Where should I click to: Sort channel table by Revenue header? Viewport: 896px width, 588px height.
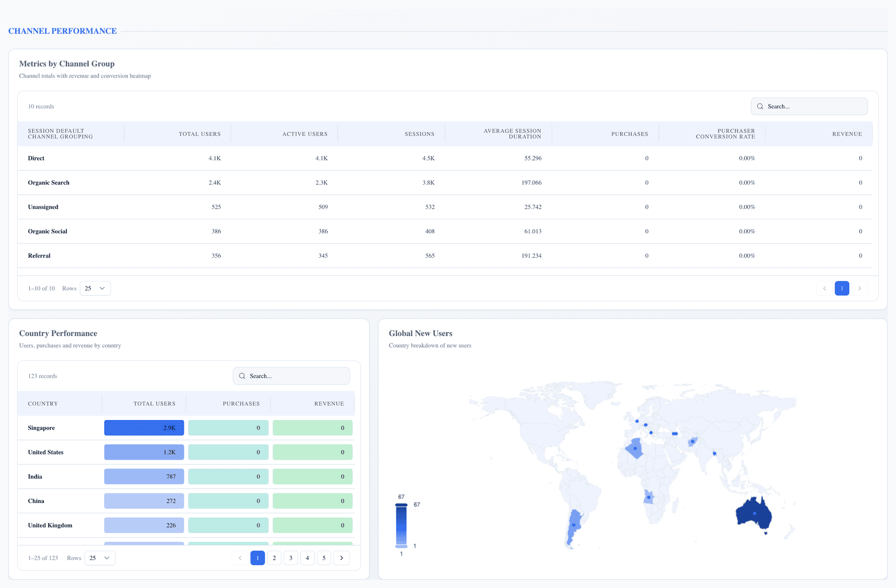(x=819, y=134)
